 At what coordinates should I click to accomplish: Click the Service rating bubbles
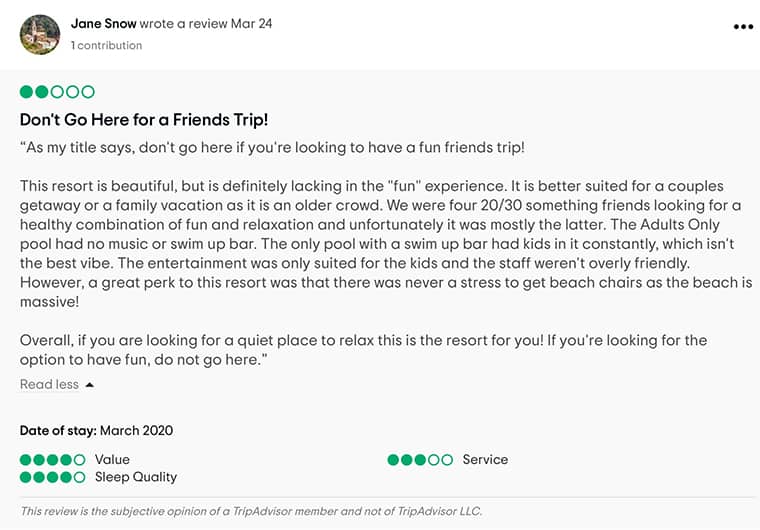tap(420, 460)
